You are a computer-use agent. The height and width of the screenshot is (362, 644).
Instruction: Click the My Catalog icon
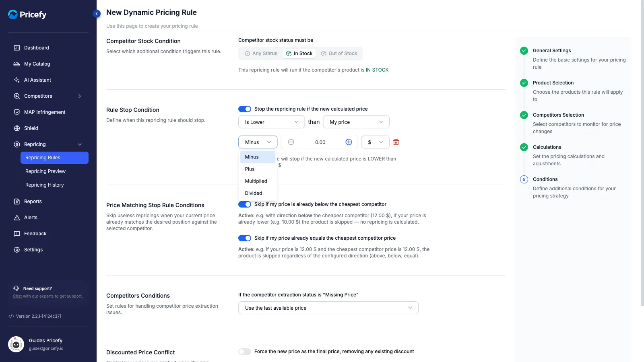pyautogui.click(x=17, y=64)
